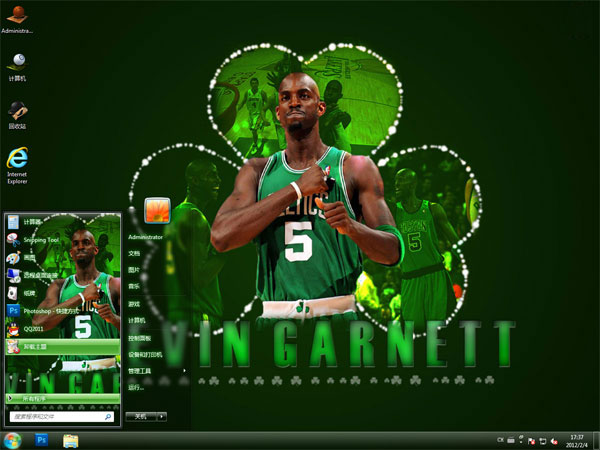
Task: Open the 计算机 desktop icon
Action: click(17, 67)
